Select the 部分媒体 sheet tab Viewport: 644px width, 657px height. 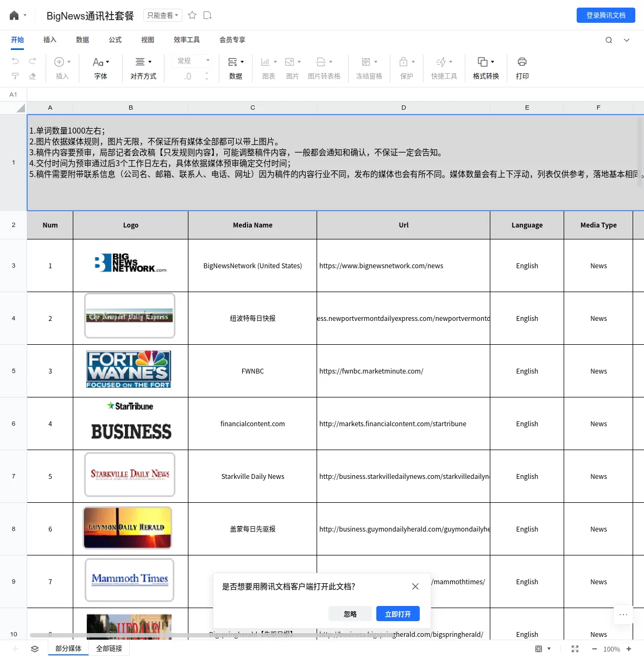point(68,648)
